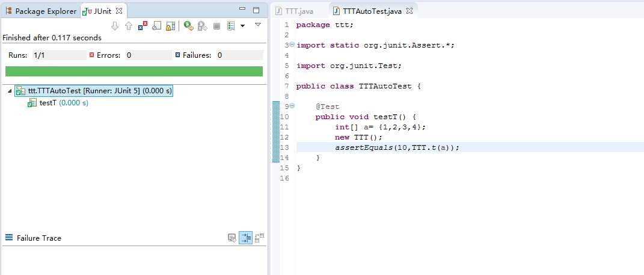
Task: Maximize the JUnit view panel
Action: (x=256, y=10)
